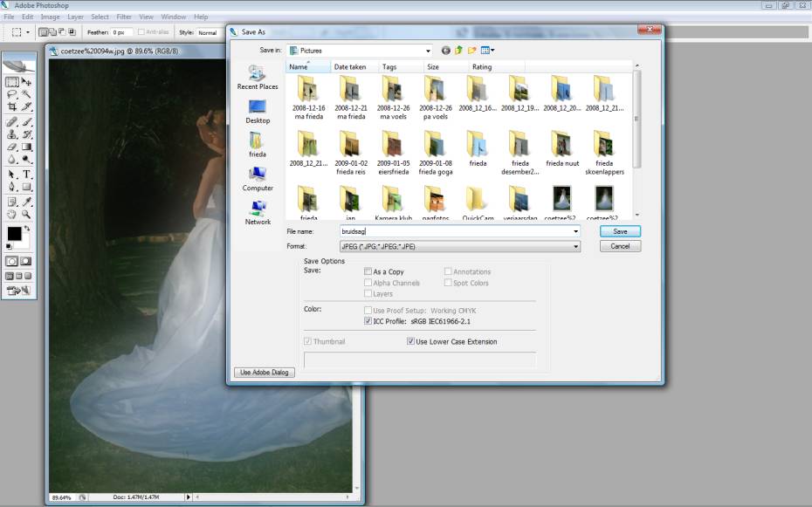The image size is (812, 507).
Task: Select the Move tool
Action: click(26, 82)
